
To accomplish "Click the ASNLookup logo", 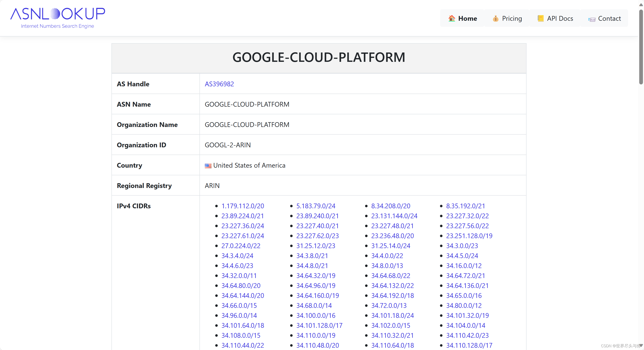I will pos(57,18).
